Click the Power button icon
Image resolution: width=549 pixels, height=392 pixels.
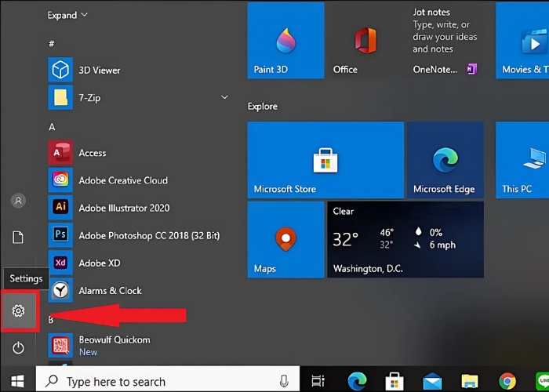[18, 347]
